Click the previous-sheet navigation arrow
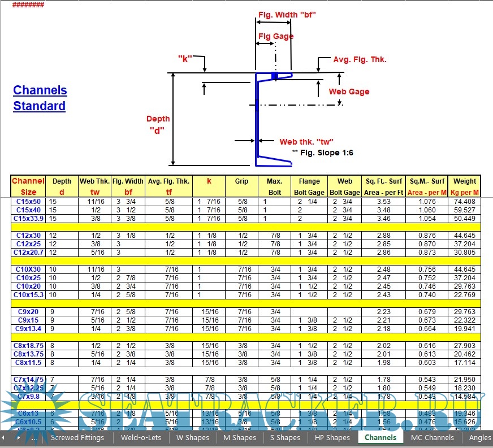 [x=3, y=438]
